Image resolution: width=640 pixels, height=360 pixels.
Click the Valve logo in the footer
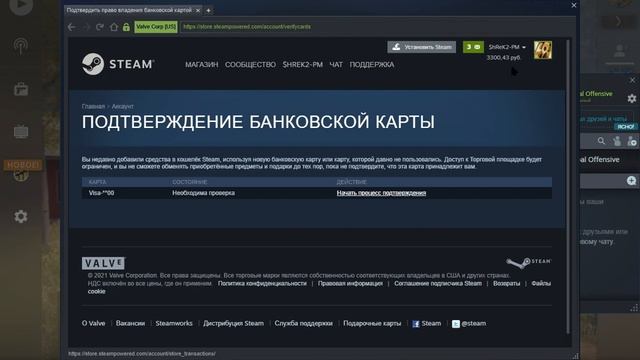point(103,263)
